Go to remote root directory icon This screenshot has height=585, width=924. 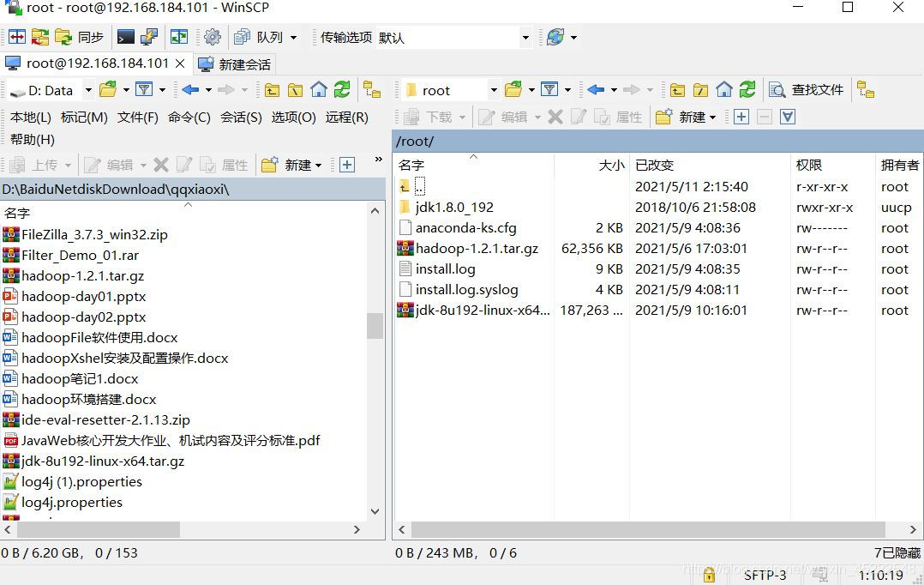click(x=700, y=89)
